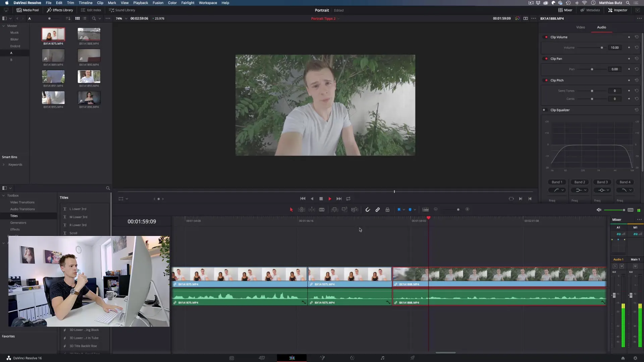Open the Mixer panel button

coord(565,10)
